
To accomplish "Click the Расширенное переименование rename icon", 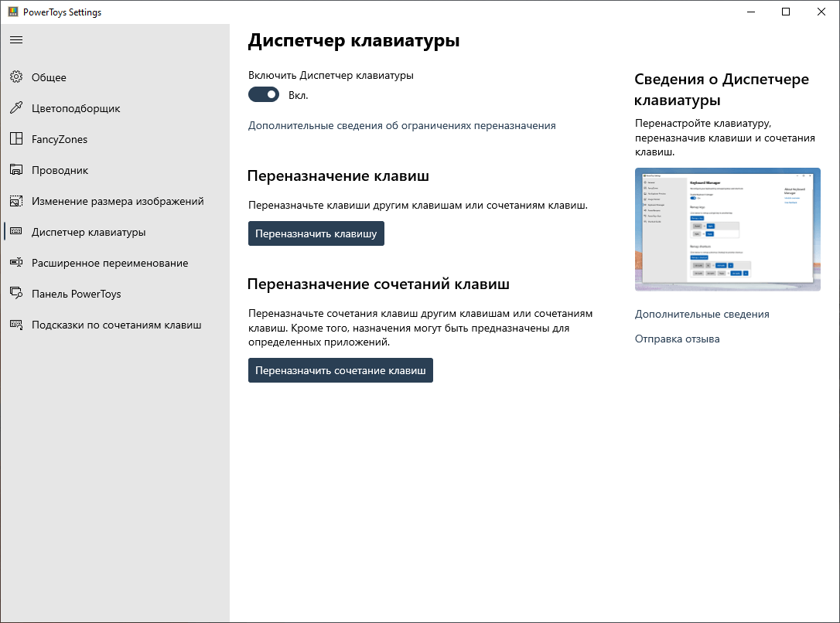I will (x=16, y=262).
